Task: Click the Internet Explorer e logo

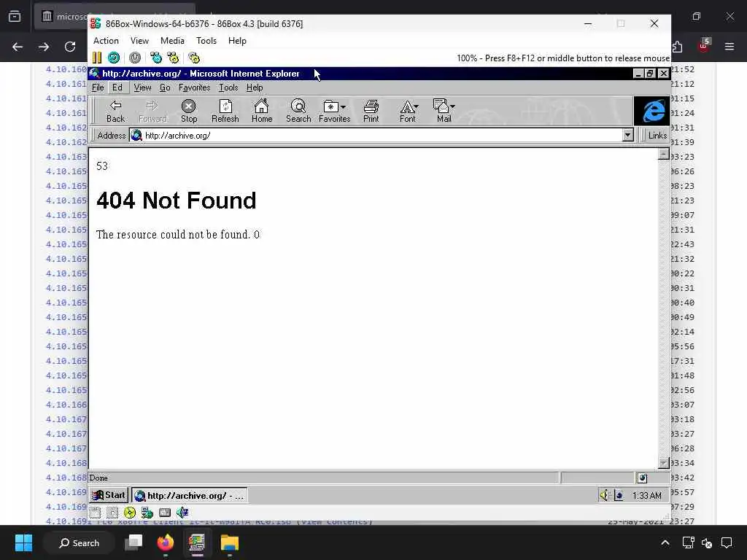Action: 652,111
